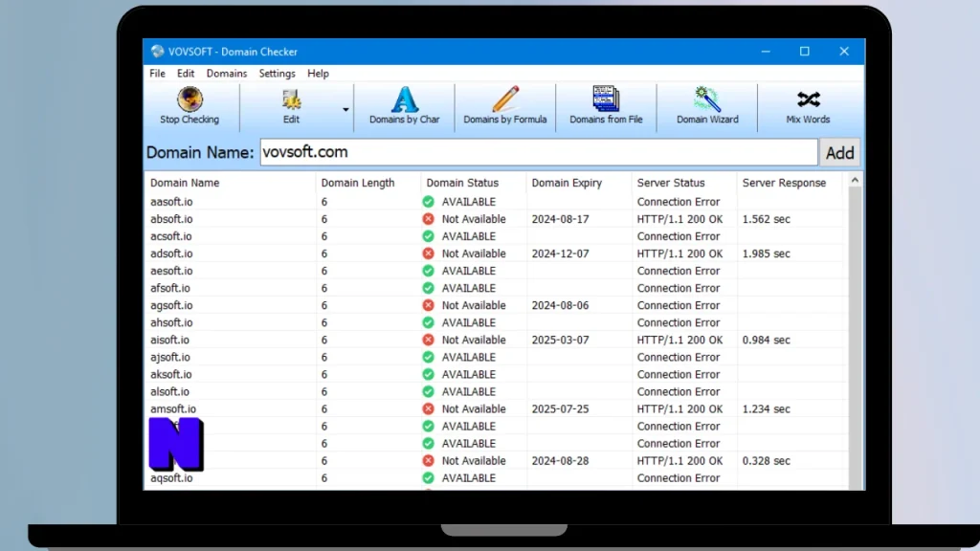Image resolution: width=980 pixels, height=551 pixels.
Task: Click red not-available icon for agsoft.io
Action: point(428,305)
